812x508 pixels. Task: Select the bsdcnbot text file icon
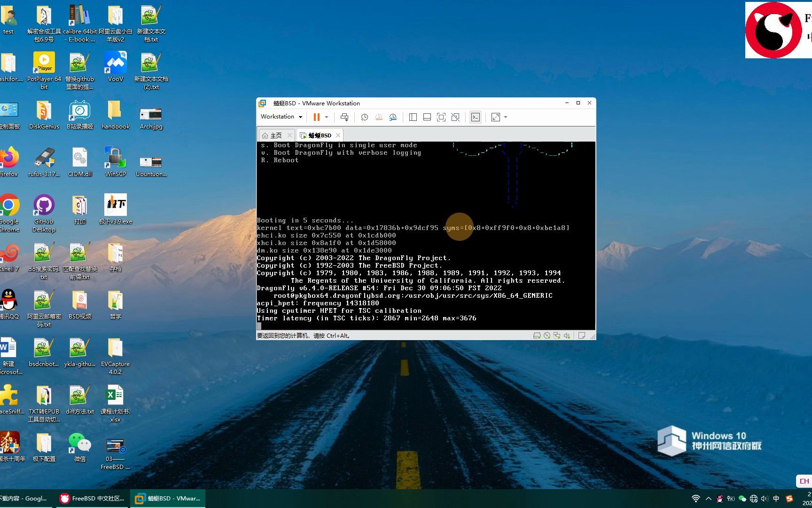click(44, 352)
